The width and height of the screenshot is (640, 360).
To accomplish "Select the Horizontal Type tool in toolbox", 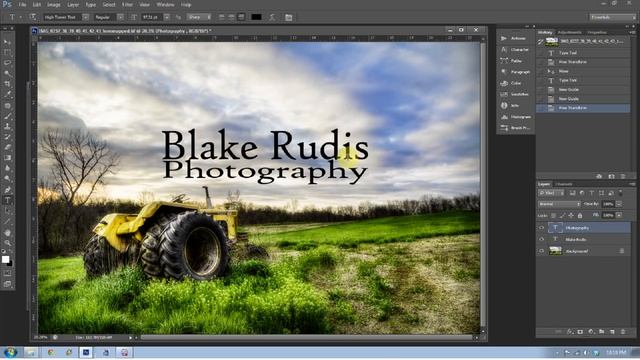I will tap(7, 200).
